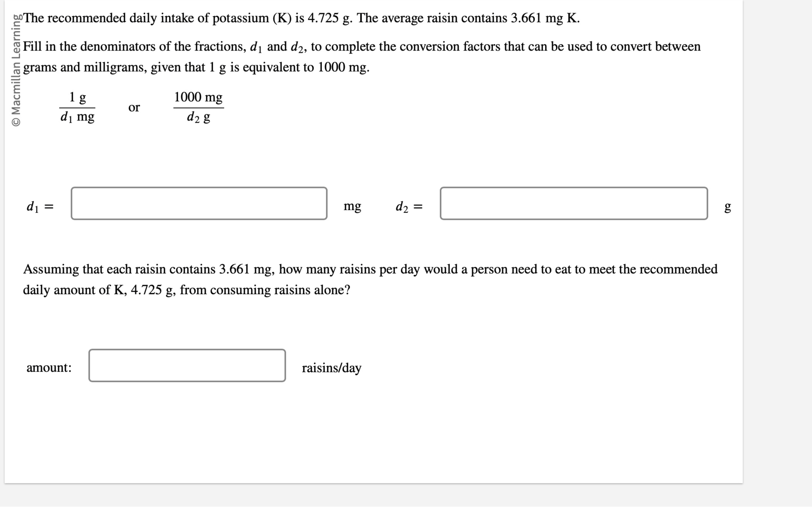Image resolution: width=812 pixels, height=507 pixels.
Task: Click the 1000 mg numerator text
Action: click(198, 97)
